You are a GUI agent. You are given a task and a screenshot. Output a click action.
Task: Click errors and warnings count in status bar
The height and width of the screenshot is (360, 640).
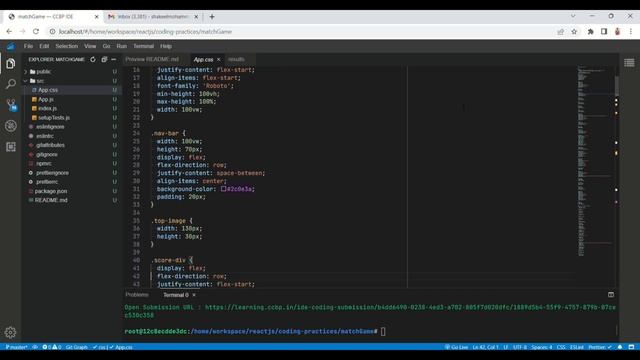tap(52, 347)
